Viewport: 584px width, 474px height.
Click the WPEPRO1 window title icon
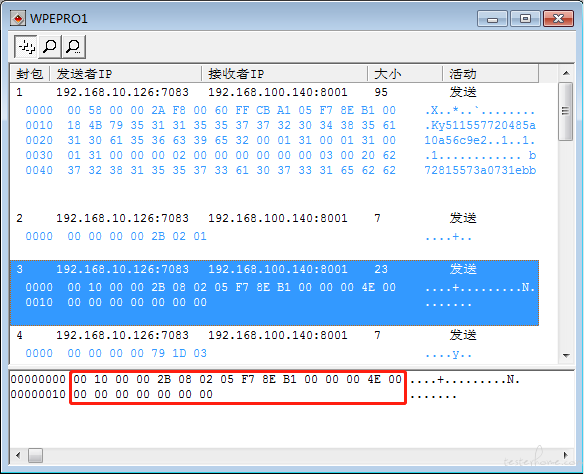tap(18, 18)
